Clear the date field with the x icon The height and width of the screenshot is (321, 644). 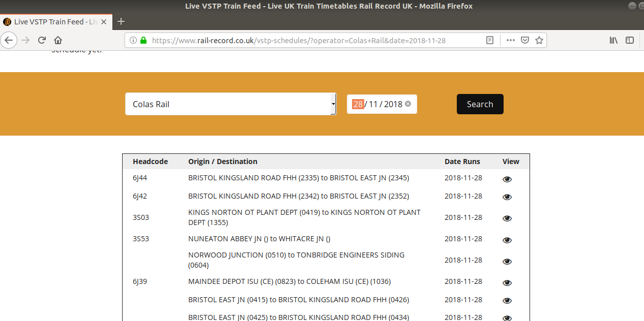[408, 104]
